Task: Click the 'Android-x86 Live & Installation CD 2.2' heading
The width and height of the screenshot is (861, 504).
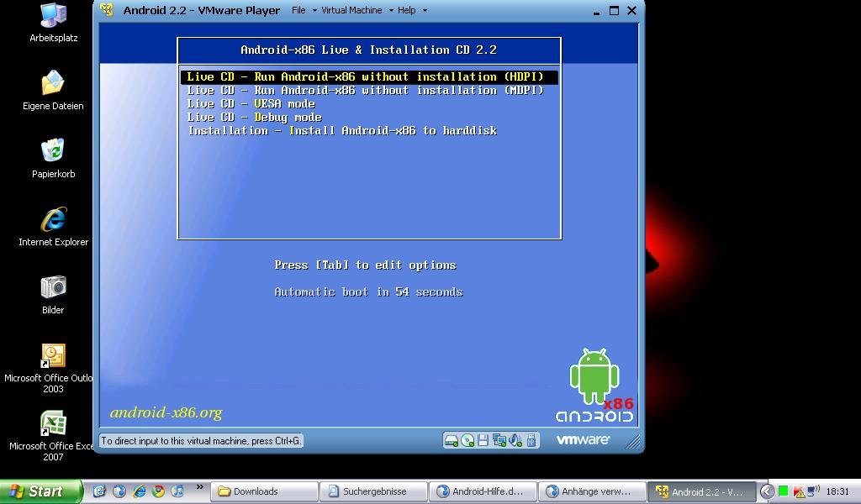Action: 368,50
